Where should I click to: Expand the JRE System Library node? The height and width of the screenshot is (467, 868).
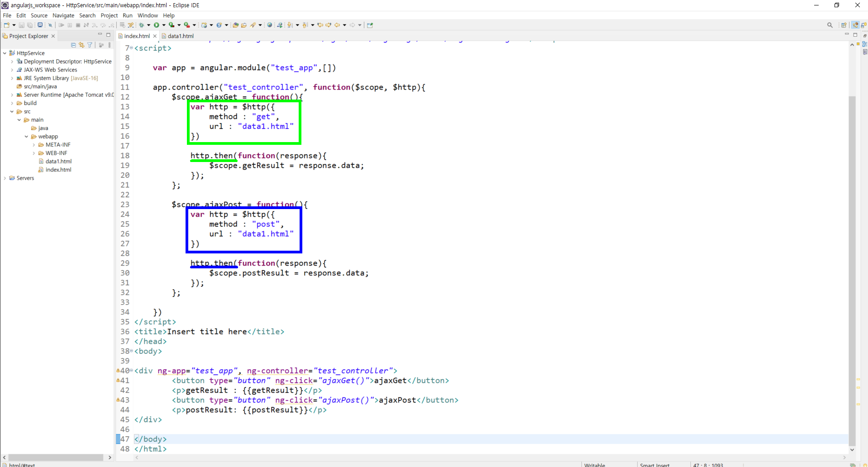(12, 78)
